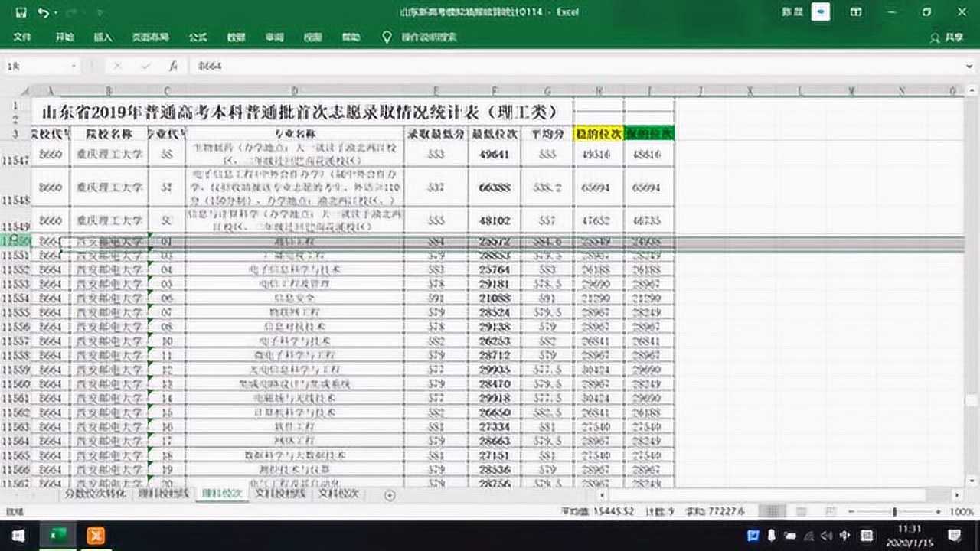Open the 帮助 ribbon tab
The image size is (980, 551).
351,37
